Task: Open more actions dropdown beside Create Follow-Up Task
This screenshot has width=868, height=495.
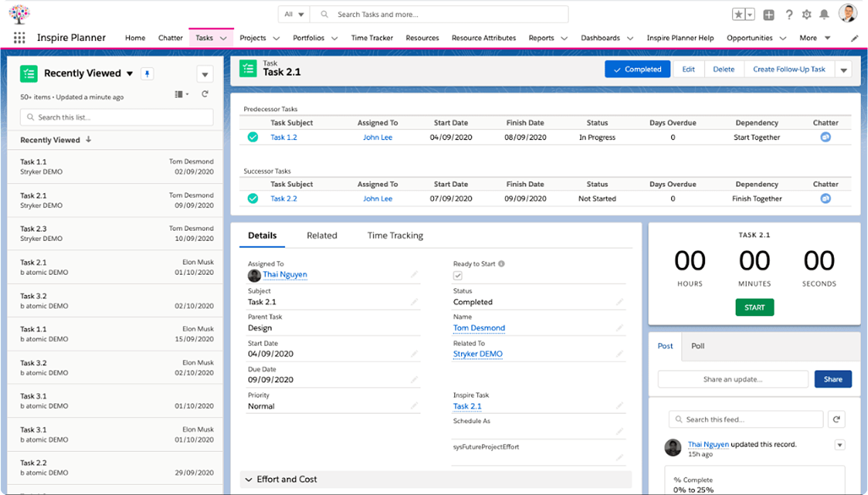Action: pos(844,70)
